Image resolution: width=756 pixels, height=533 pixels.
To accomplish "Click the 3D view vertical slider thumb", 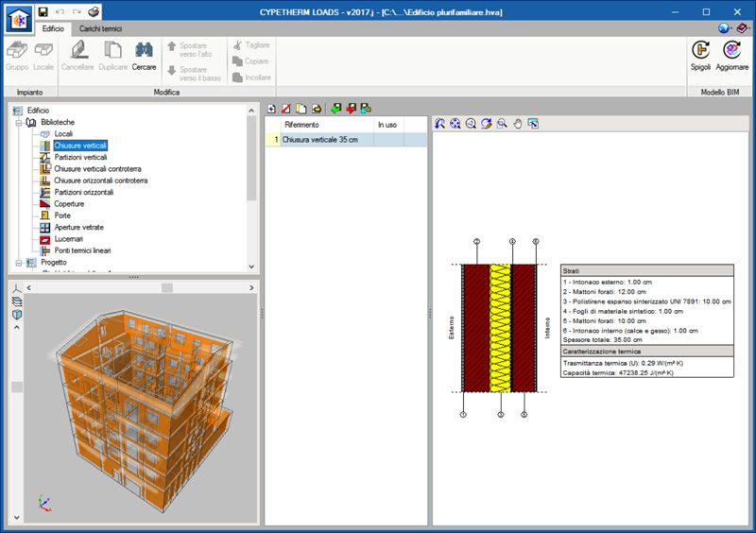I will point(17,387).
